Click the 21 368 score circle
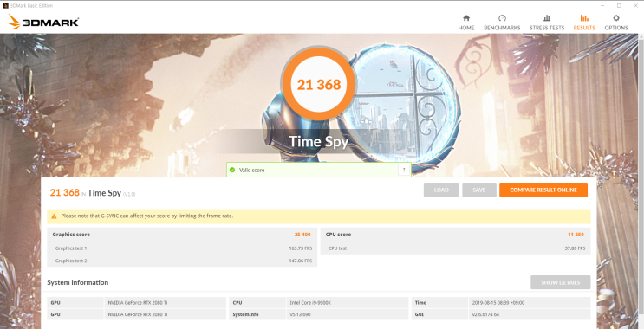644x329 pixels. (319, 85)
